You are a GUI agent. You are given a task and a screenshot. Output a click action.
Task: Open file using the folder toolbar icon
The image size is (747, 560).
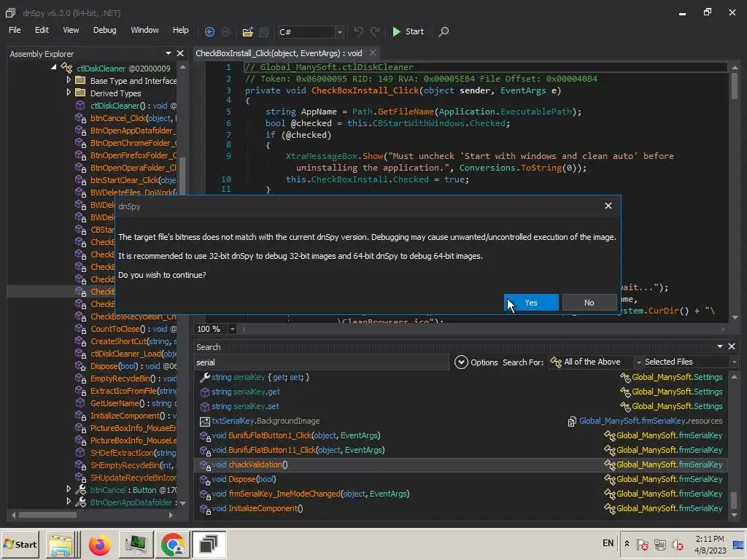click(247, 31)
